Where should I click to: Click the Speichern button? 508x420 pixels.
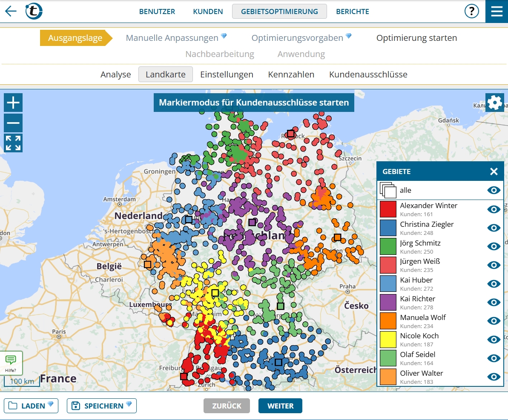pos(102,406)
